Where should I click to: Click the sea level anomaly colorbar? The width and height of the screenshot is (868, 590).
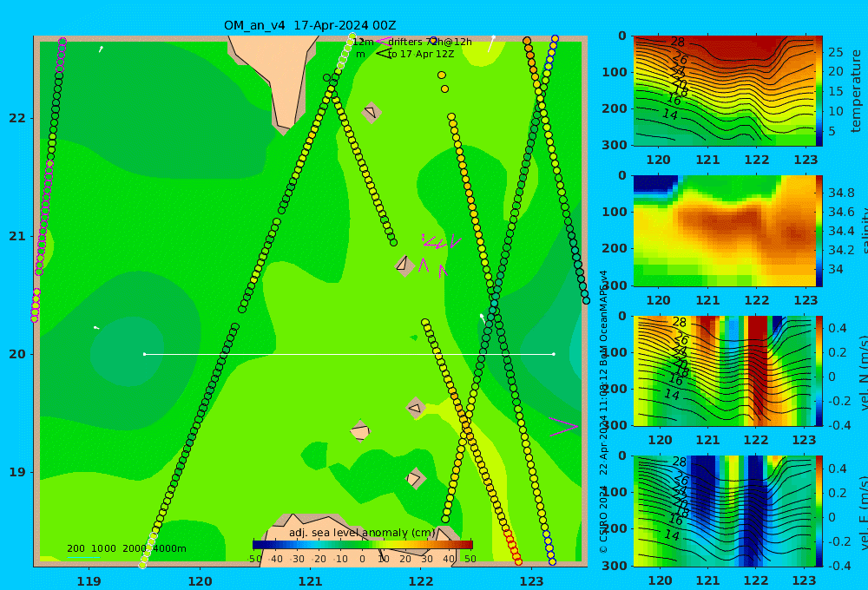point(363,545)
